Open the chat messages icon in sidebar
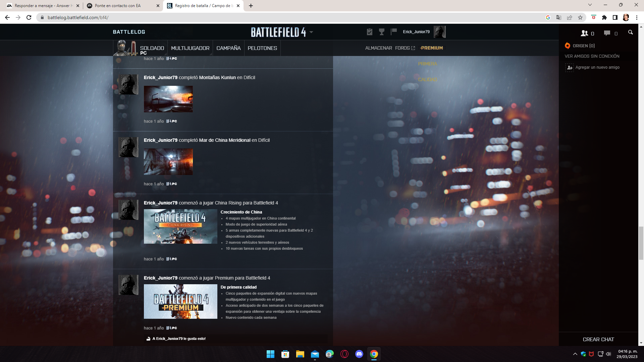This screenshot has width=644, height=362. point(607,33)
